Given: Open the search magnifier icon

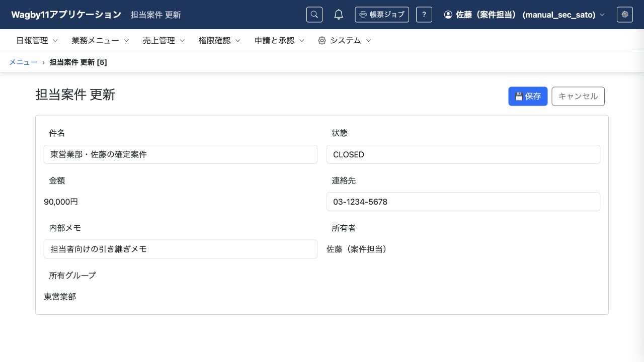Looking at the screenshot, I should (314, 15).
